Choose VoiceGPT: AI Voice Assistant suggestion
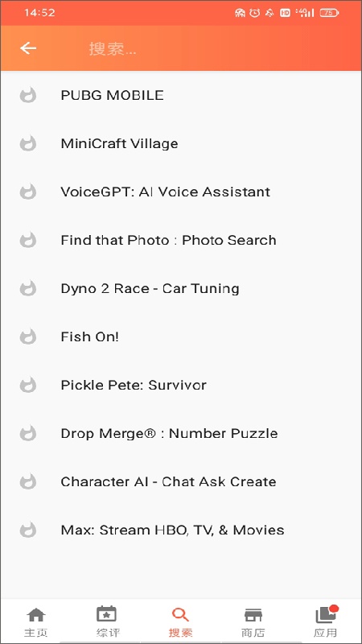The width and height of the screenshot is (362, 644). coord(181,192)
